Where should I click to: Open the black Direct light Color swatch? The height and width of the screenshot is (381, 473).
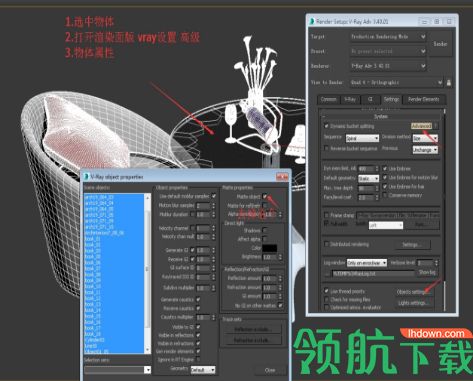pos(270,248)
